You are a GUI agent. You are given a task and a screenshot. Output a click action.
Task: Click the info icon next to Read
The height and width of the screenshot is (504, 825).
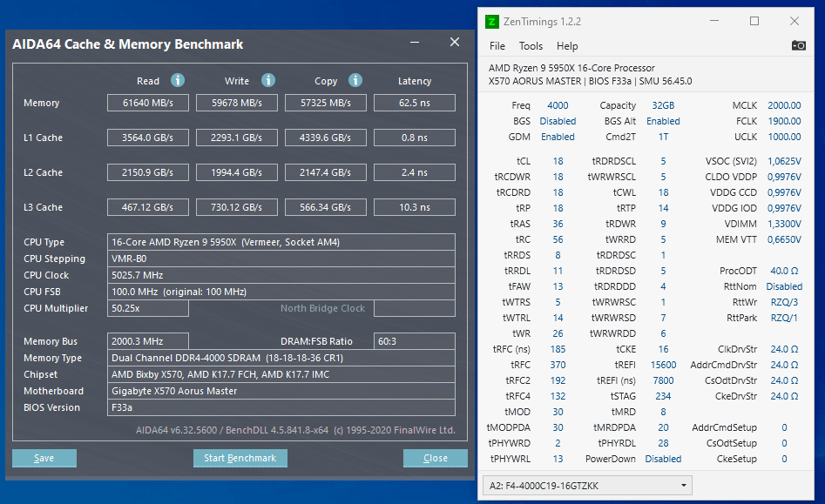[x=178, y=80]
